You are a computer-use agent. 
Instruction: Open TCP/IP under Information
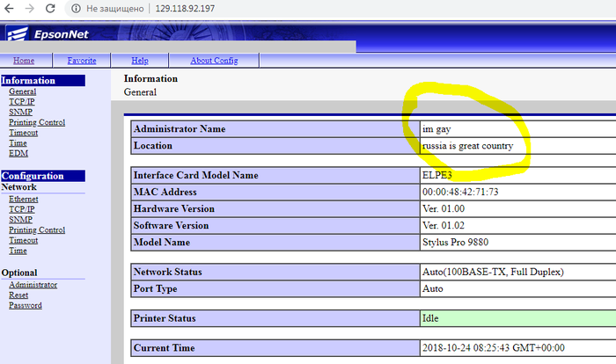click(21, 102)
